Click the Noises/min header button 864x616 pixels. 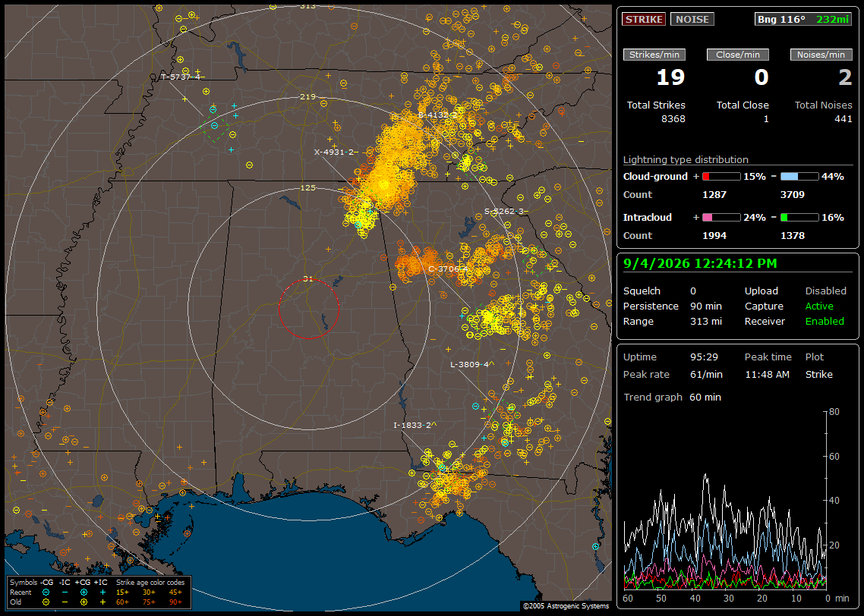(821, 55)
